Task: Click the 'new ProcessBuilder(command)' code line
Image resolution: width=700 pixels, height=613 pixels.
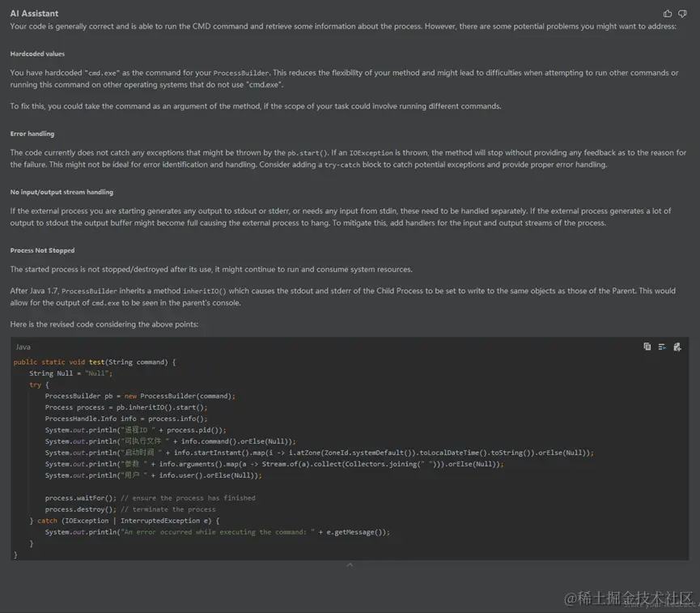Action: tap(140, 396)
